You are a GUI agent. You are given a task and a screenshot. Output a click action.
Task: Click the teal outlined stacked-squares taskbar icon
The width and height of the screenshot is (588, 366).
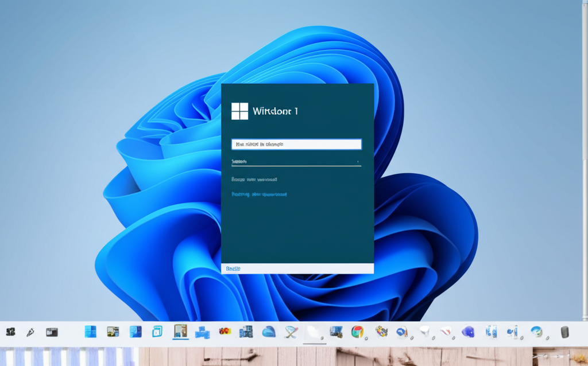pyautogui.click(x=157, y=332)
